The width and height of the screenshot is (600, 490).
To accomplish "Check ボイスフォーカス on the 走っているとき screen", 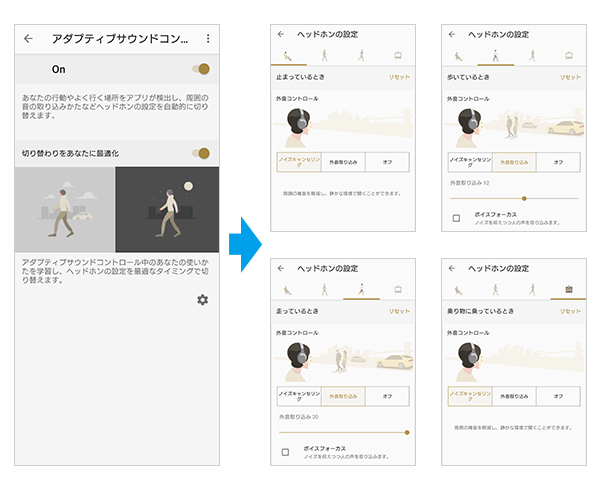I will click(285, 452).
